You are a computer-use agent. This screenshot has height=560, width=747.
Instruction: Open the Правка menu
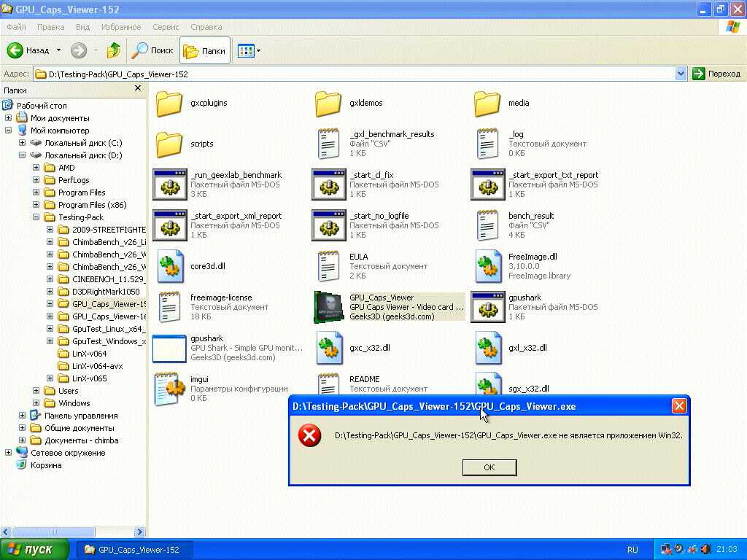click(50, 27)
